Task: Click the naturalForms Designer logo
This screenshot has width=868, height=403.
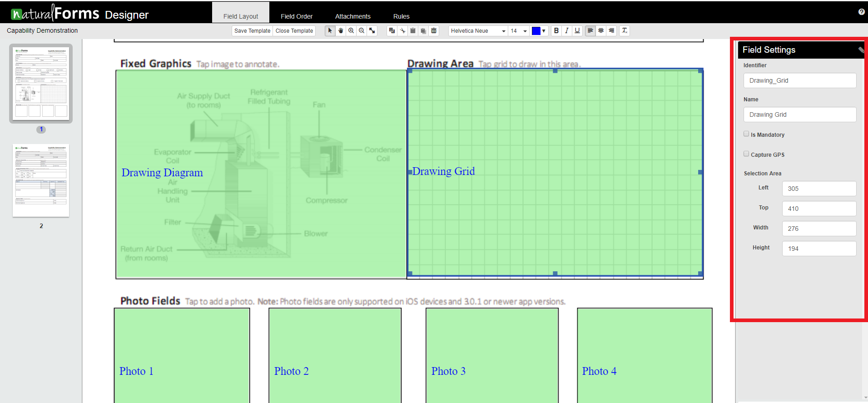Action: point(80,13)
